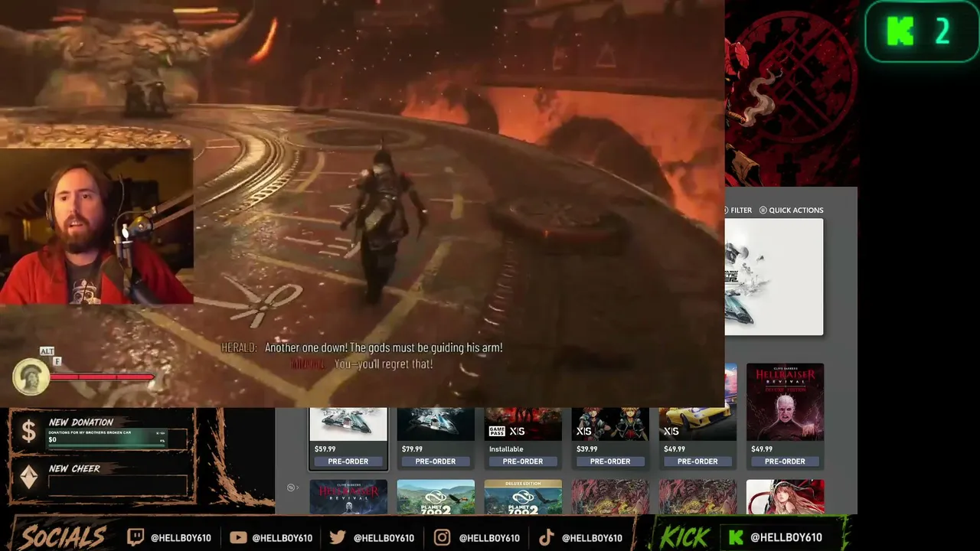The width and height of the screenshot is (980, 551).
Task: Open the yellow sports car game thumbnail
Action: point(697,425)
